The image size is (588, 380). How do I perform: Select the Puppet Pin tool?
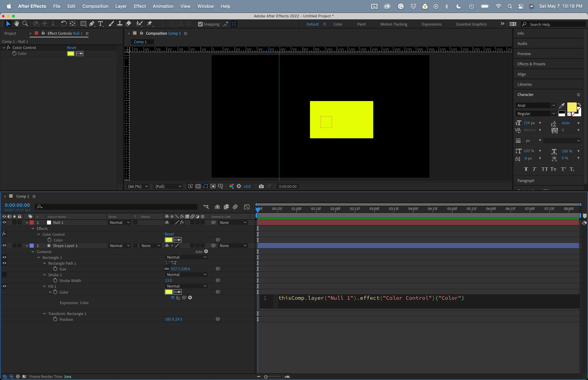point(150,24)
